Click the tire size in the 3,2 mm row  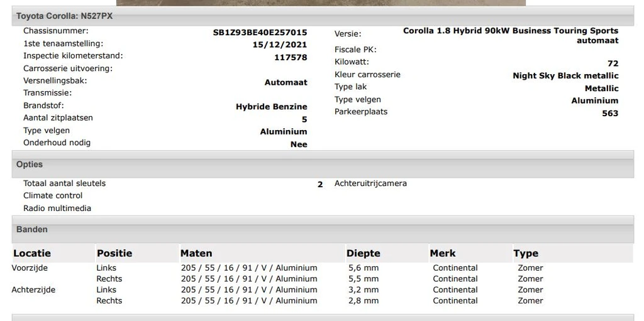[249, 290]
